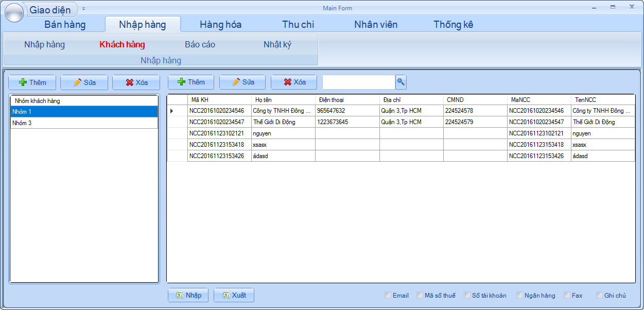Click the Họ tên cell reading xsasx

(x=283, y=145)
